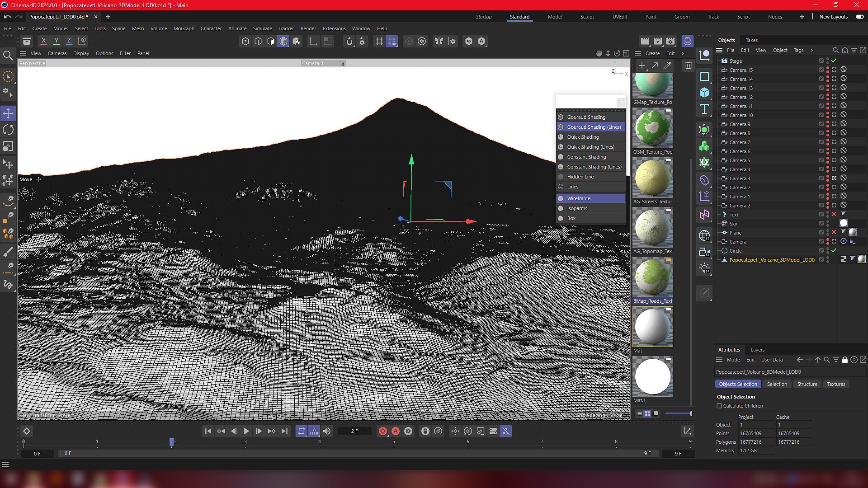This screenshot has width=868, height=488.
Task: Click the Light object icon
Action: (704, 268)
